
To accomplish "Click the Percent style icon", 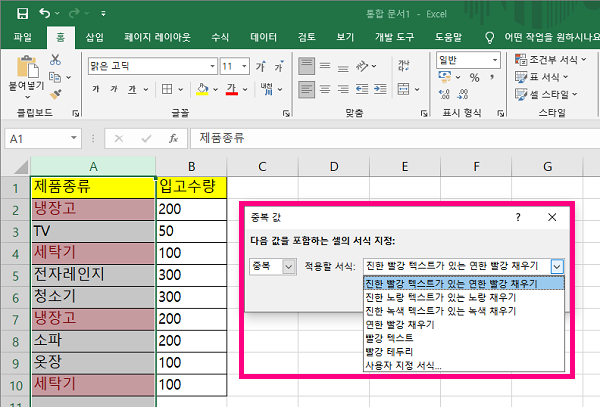I will 474,78.
